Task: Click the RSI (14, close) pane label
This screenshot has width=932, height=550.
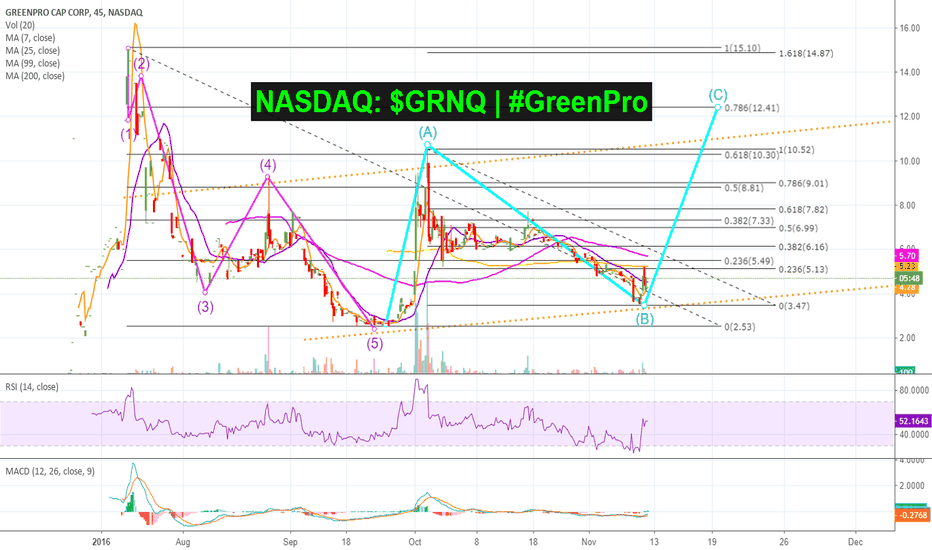Action: [x=32, y=386]
